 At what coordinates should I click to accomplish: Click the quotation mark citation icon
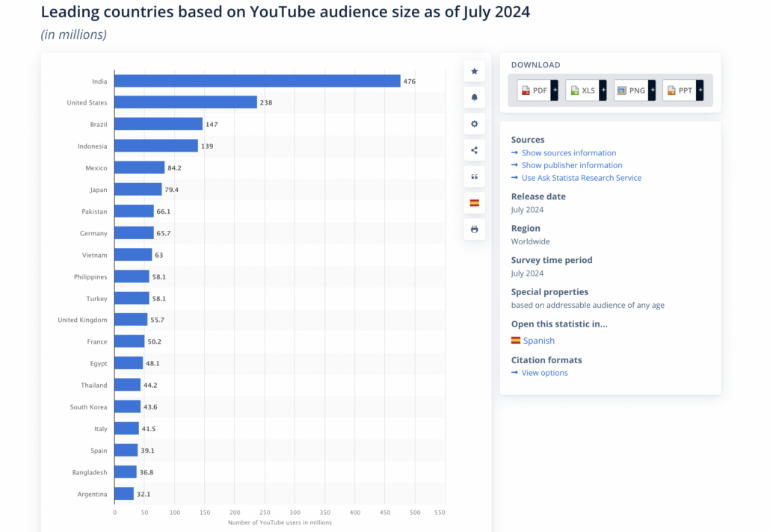point(474,176)
